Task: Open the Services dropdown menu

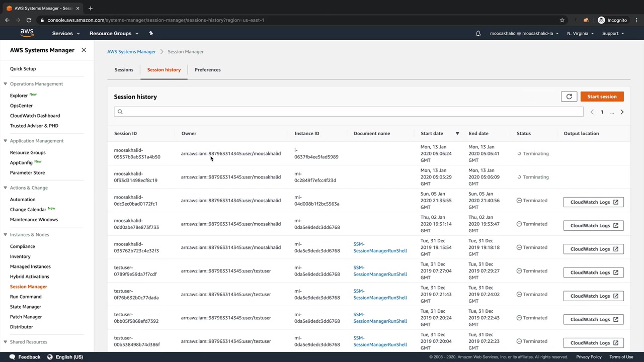Action: (66, 34)
